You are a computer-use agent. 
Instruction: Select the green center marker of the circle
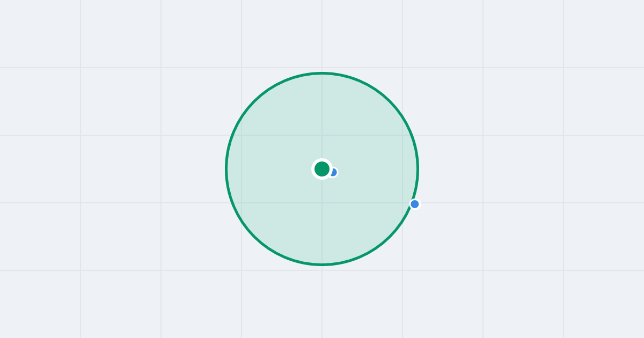coord(322,169)
